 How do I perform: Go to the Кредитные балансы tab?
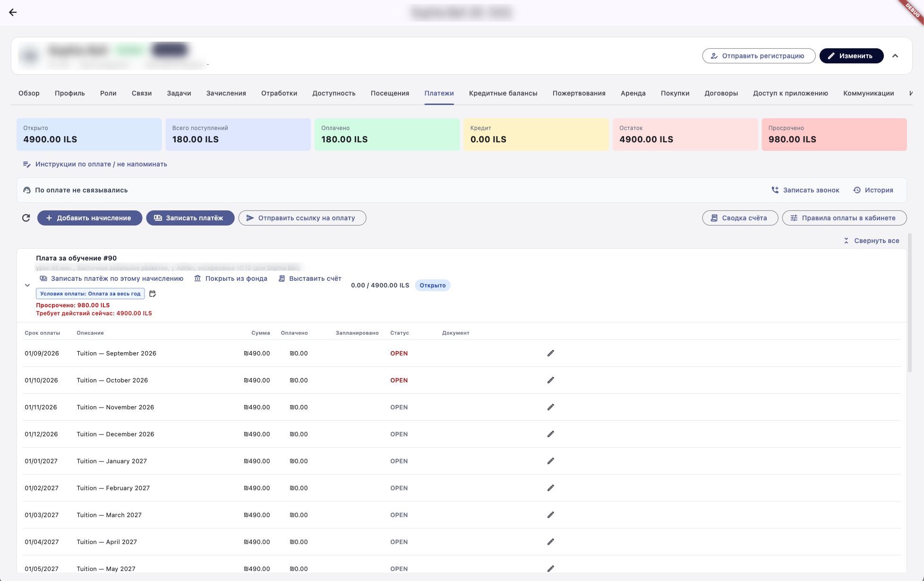(503, 93)
